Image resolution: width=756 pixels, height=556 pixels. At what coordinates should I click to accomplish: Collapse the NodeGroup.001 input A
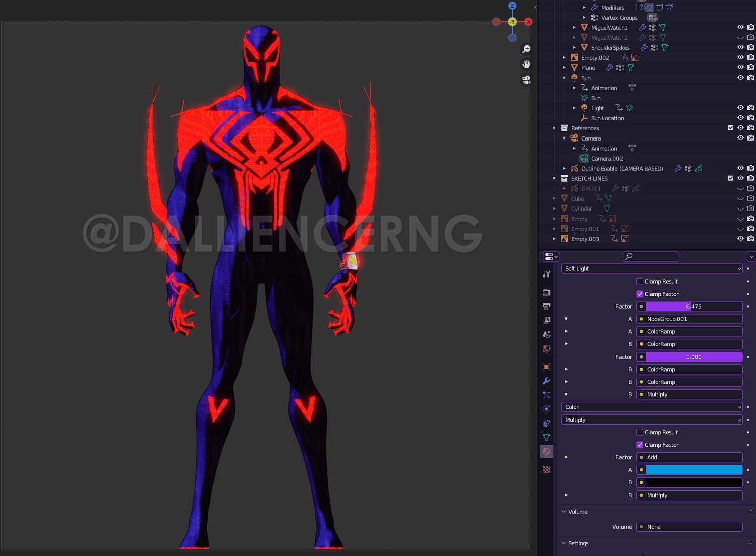(566, 319)
